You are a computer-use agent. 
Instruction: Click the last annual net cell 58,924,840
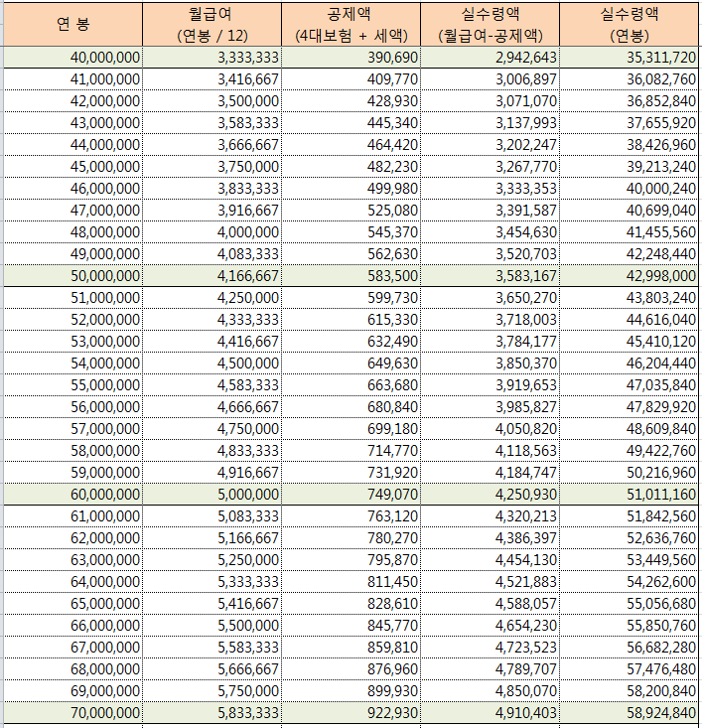[x=630, y=713]
